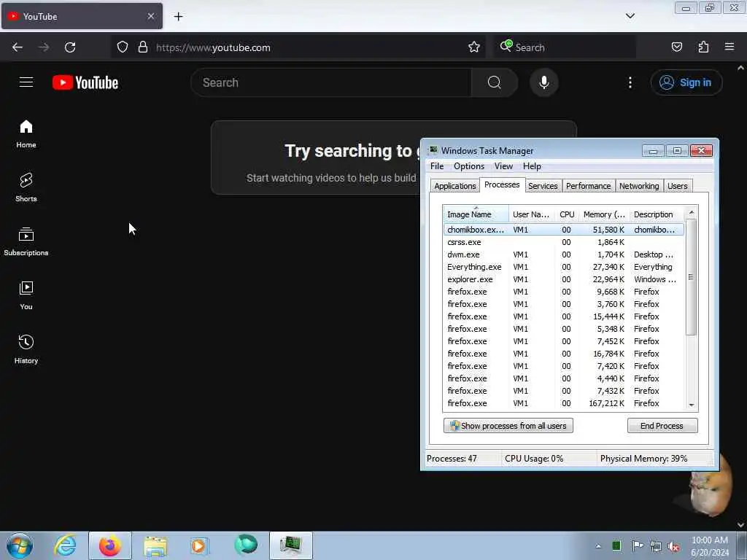Click Show processes from all users
Image resolution: width=747 pixels, height=560 pixels.
pyautogui.click(x=508, y=426)
